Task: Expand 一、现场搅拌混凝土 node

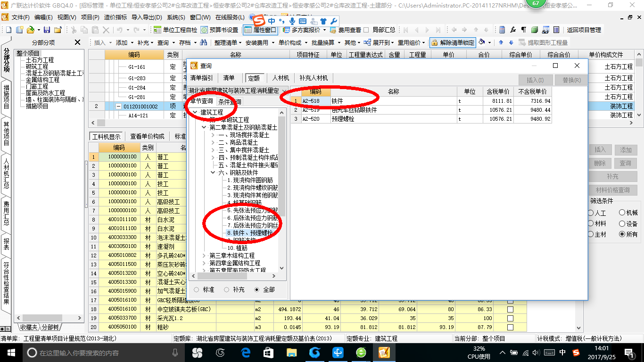Action: click(213, 135)
